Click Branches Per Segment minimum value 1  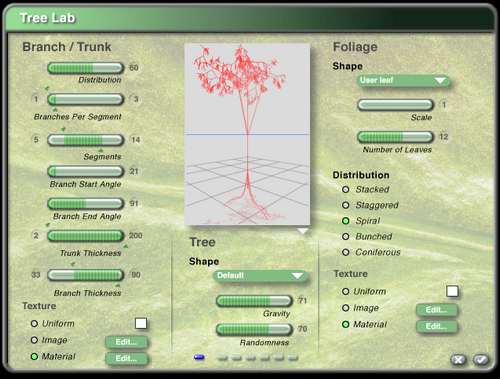(36, 99)
